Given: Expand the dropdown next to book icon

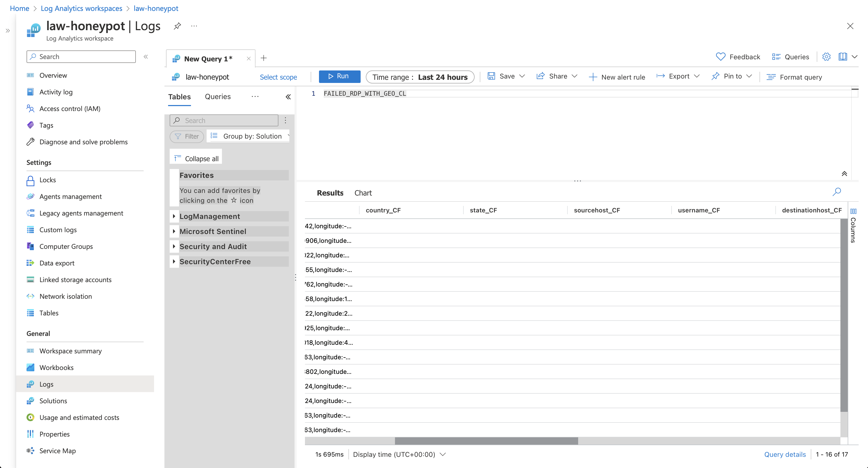Looking at the screenshot, I should pyautogui.click(x=854, y=57).
